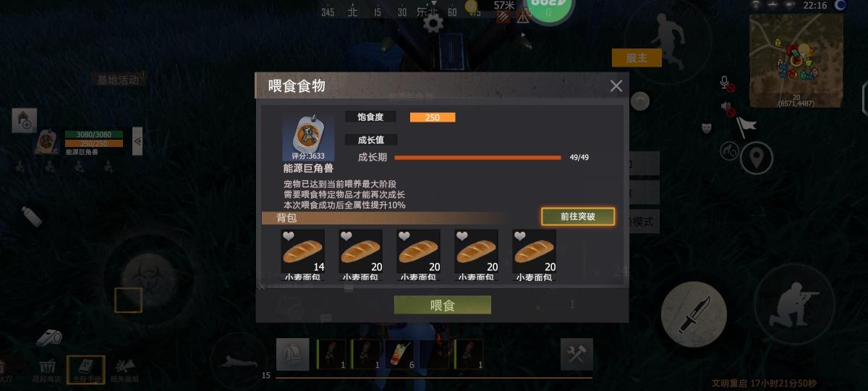Collapse the pet status panel arrow
Viewport: 868px width, 391px height.
(137, 141)
